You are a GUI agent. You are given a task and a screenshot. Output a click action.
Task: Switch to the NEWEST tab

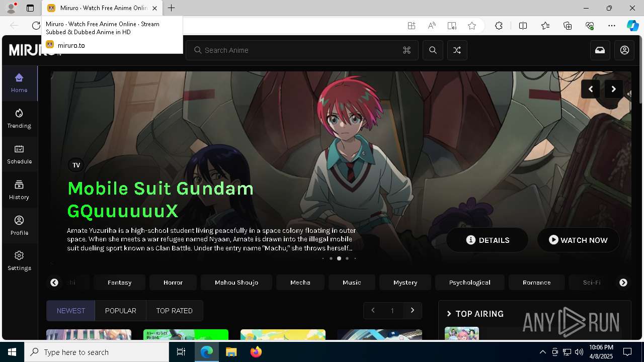tap(71, 311)
